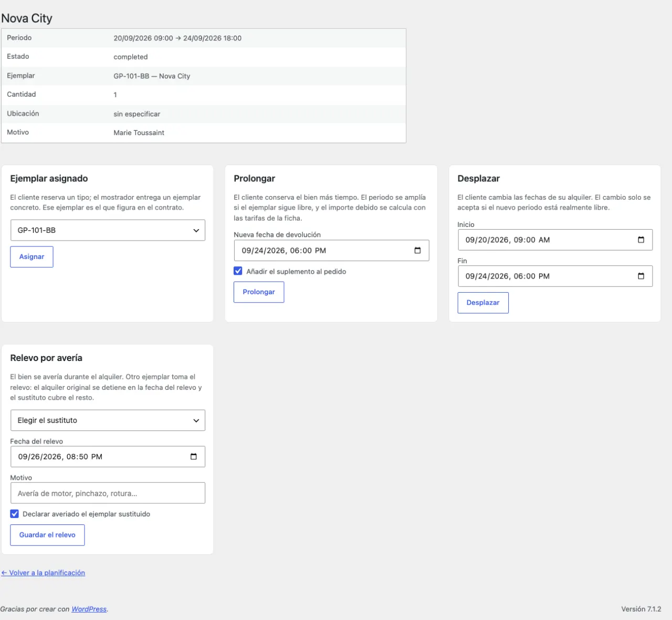Click the Prolongar button
Viewport: 672px width, 620px height.
coord(259,292)
